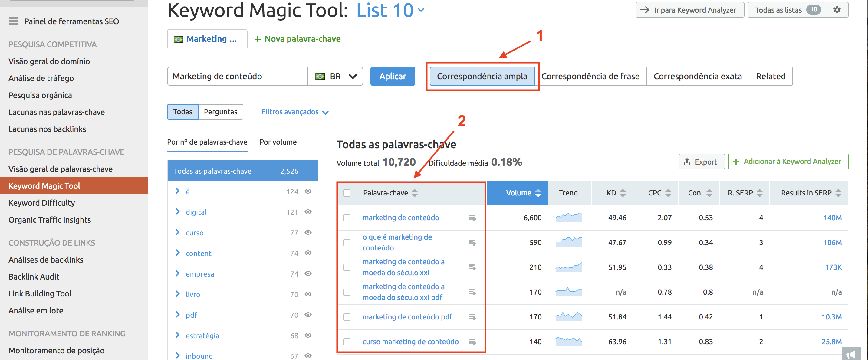Open Visão geral do domínio in sidebar
This screenshot has height=360, width=868.
[49, 61]
